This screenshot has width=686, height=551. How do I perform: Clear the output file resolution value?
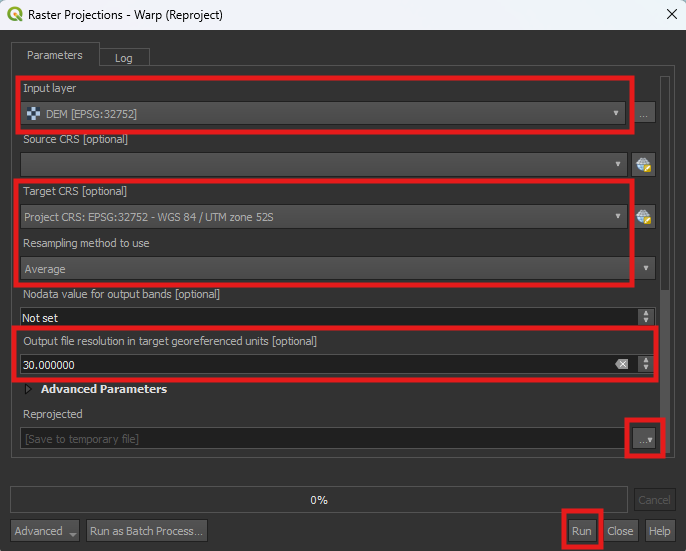[621, 365]
